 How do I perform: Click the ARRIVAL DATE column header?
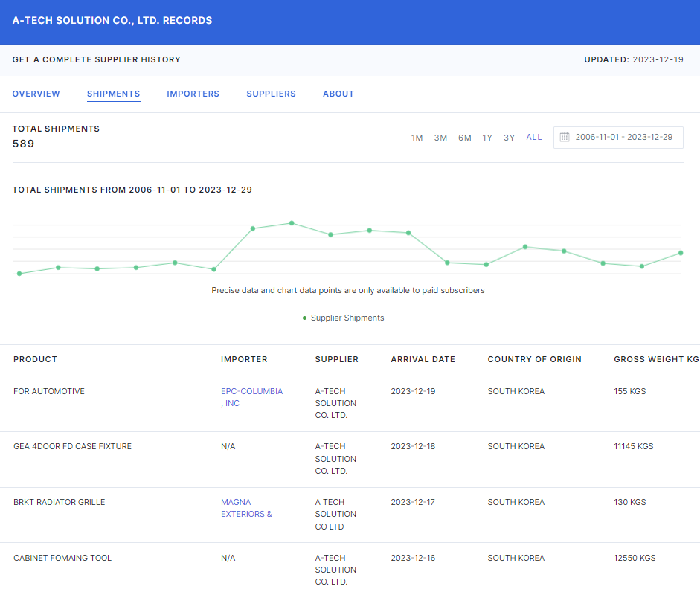click(x=423, y=359)
